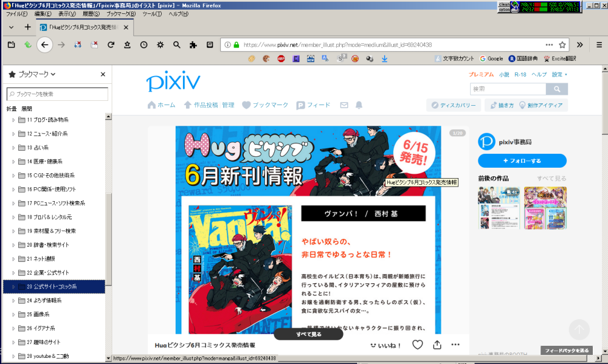Open the プレミアム link
The image size is (608, 364).
tap(481, 74)
